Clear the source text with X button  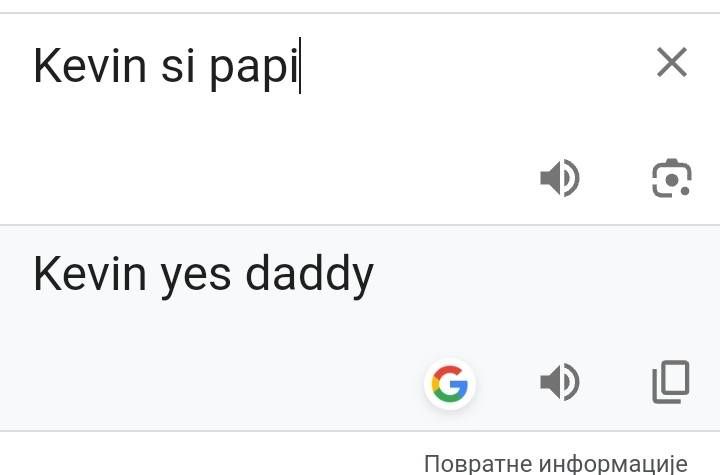coord(671,64)
